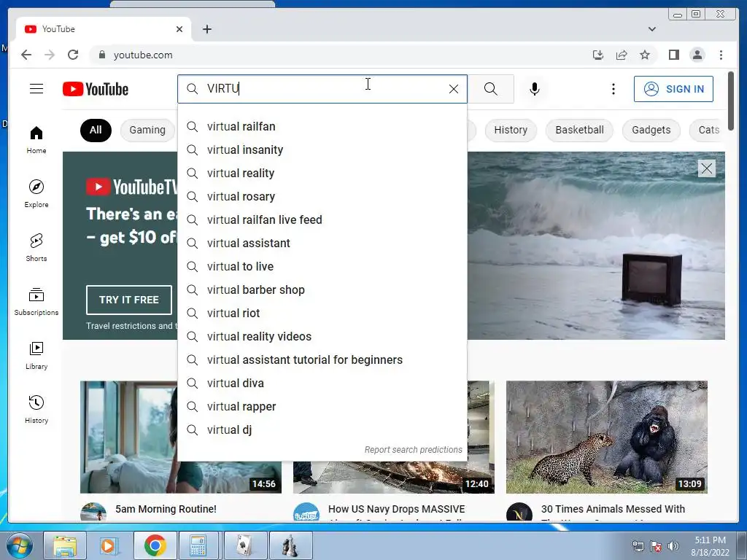Click inside the VIRTU search field

(324, 89)
